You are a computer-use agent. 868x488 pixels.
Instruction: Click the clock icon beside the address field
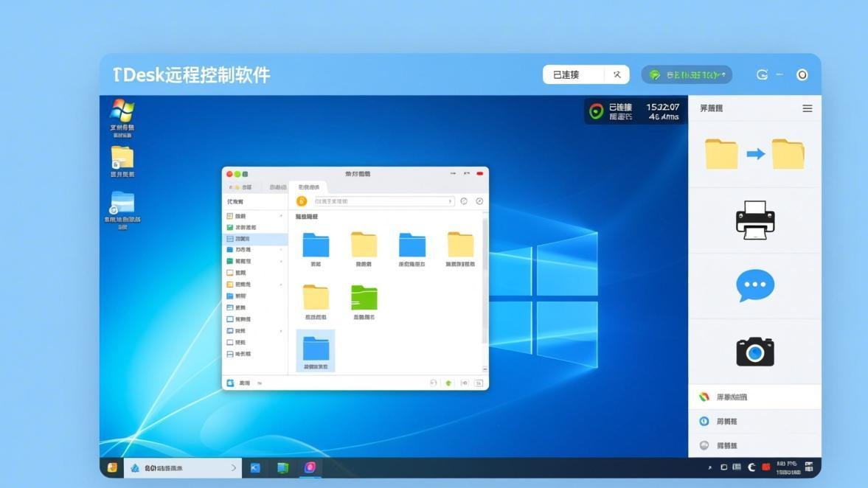(464, 201)
